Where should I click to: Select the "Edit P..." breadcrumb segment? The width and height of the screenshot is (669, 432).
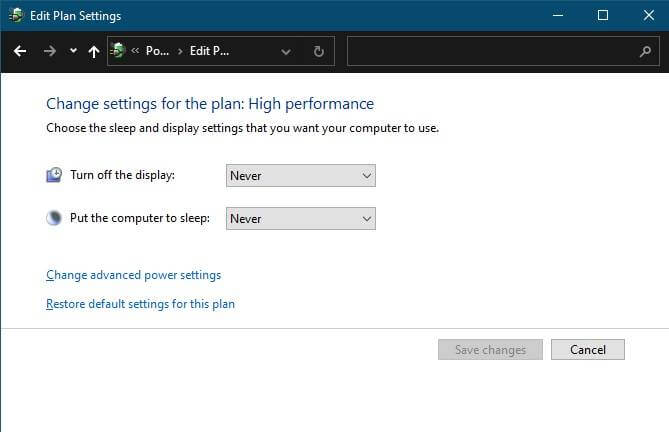click(x=209, y=51)
